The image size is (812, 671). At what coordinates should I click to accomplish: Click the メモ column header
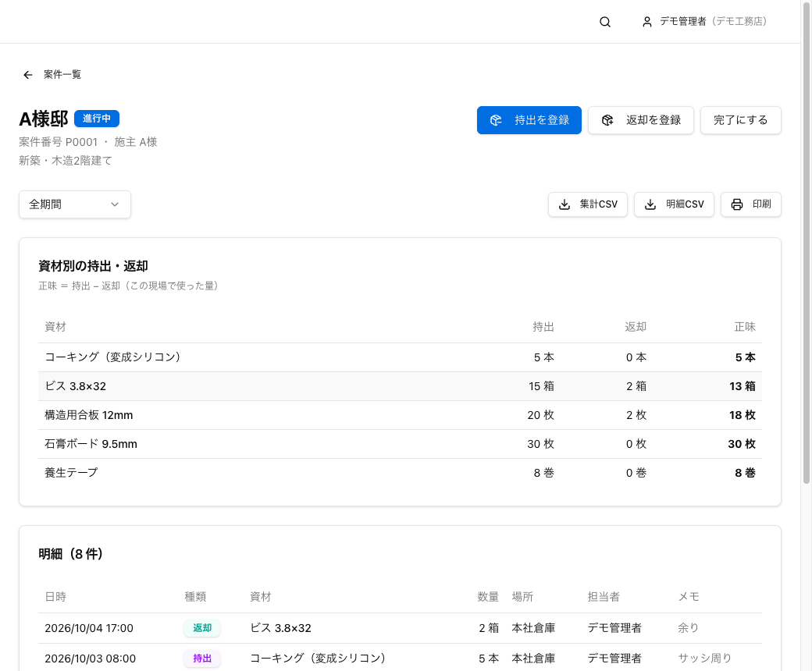coord(689,597)
